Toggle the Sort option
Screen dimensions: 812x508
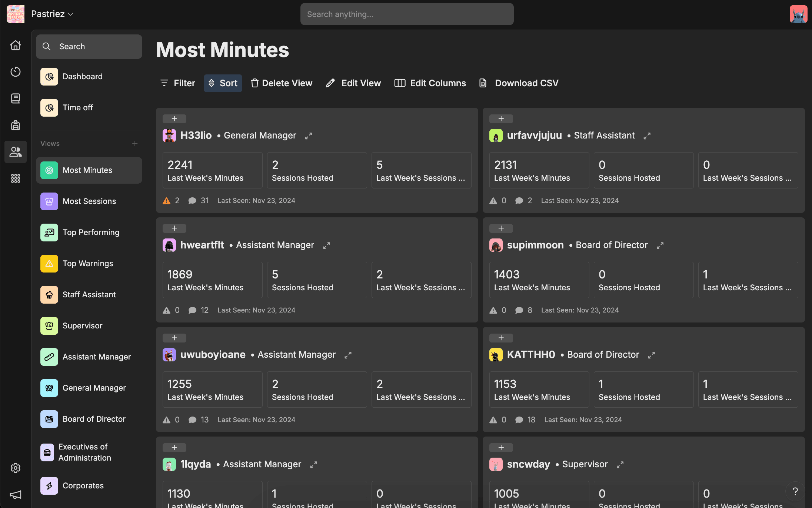(x=223, y=83)
